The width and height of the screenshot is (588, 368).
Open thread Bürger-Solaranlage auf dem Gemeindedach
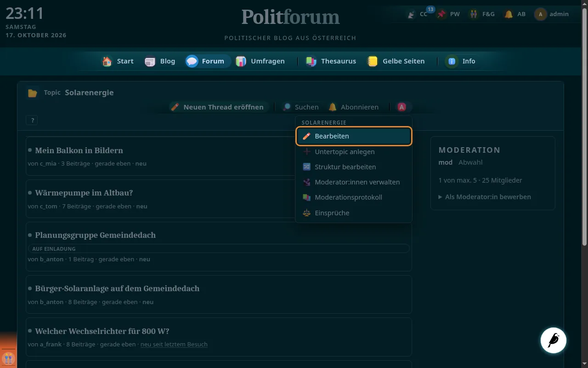117,289
